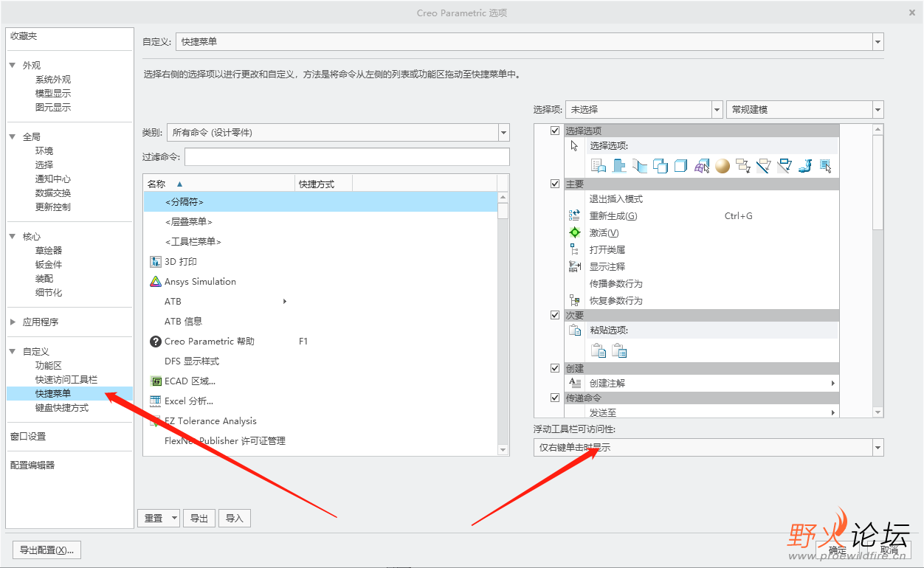Click the blue-topped filter icon in selection row
This screenshot has width=924, height=568.
click(x=785, y=166)
